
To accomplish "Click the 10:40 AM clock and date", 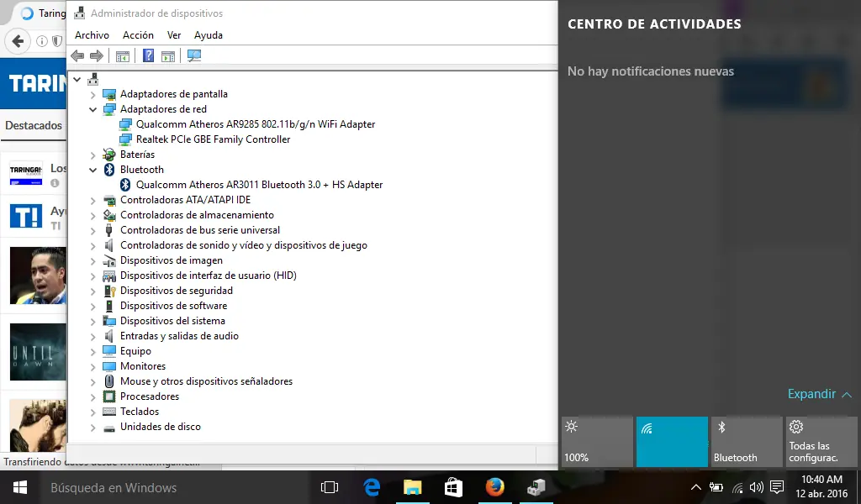I will click(x=821, y=487).
